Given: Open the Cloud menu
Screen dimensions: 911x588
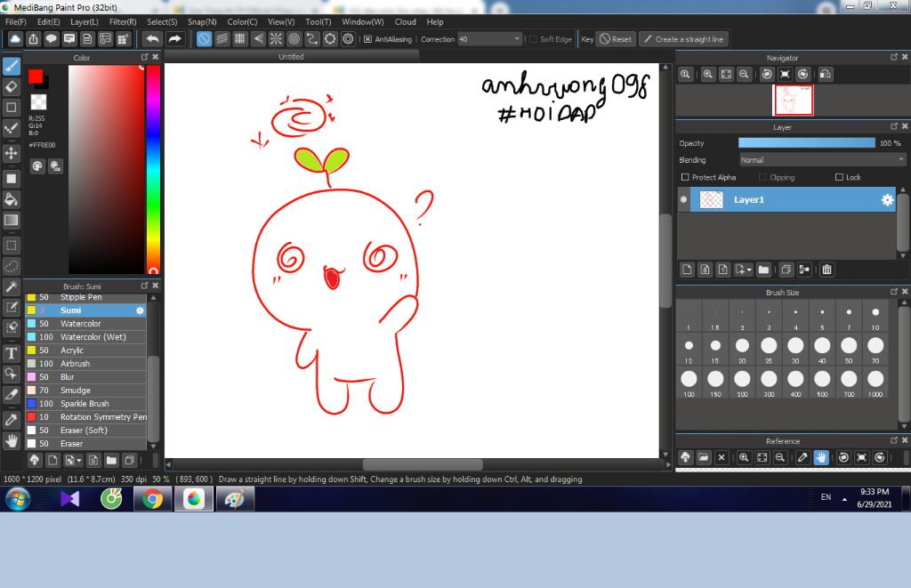Looking at the screenshot, I should click(405, 22).
